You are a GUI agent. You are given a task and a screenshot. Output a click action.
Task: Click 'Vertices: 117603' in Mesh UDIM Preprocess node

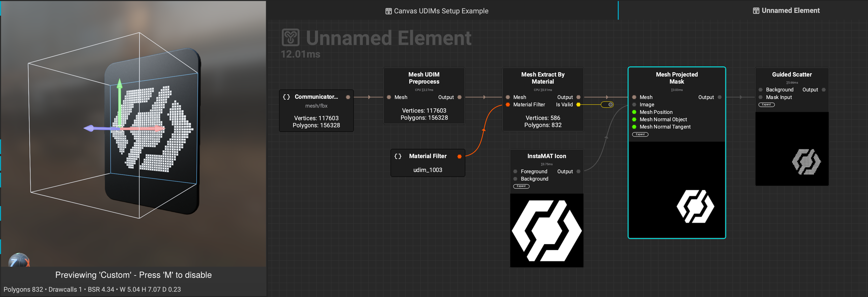pos(424,111)
